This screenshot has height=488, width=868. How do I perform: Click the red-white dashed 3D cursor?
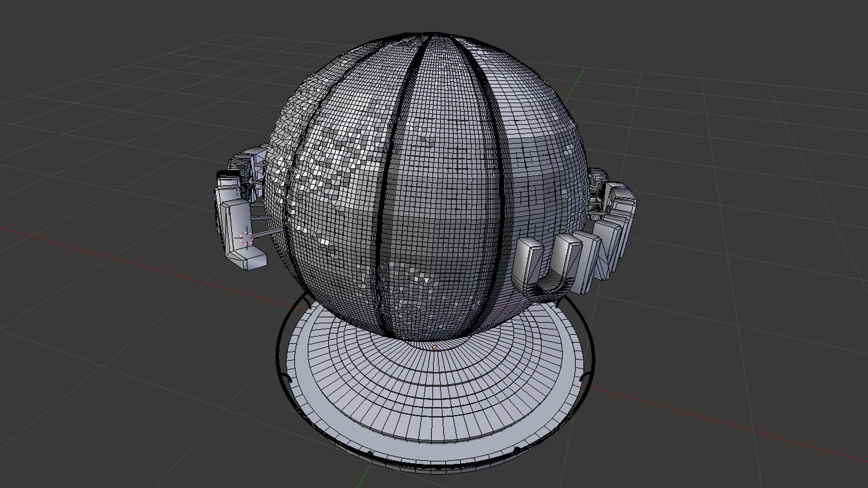pos(246,238)
